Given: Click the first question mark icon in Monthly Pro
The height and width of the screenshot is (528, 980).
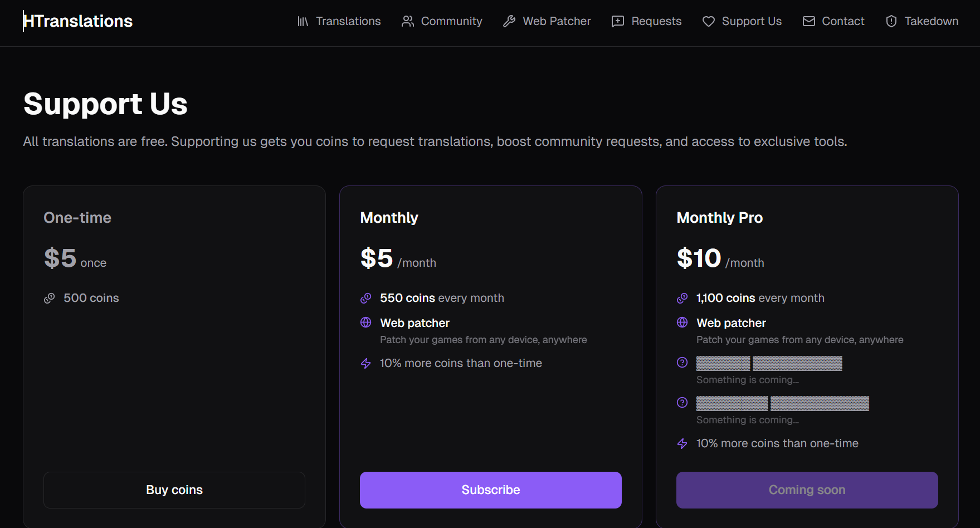Looking at the screenshot, I should click(682, 363).
